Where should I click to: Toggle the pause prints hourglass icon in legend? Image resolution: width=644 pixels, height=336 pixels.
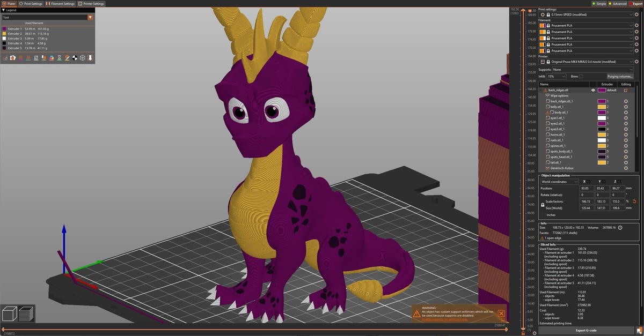click(x=59, y=57)
